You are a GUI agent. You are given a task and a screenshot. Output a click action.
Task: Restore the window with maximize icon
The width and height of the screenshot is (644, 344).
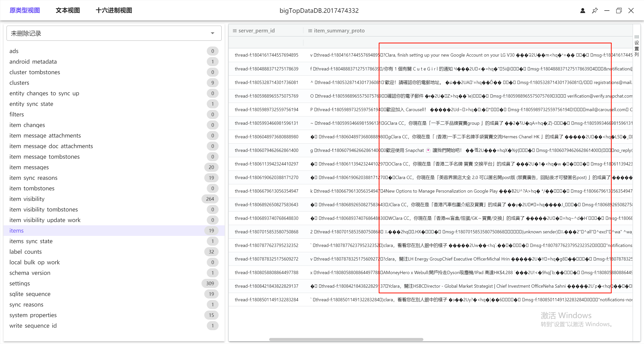619,11
